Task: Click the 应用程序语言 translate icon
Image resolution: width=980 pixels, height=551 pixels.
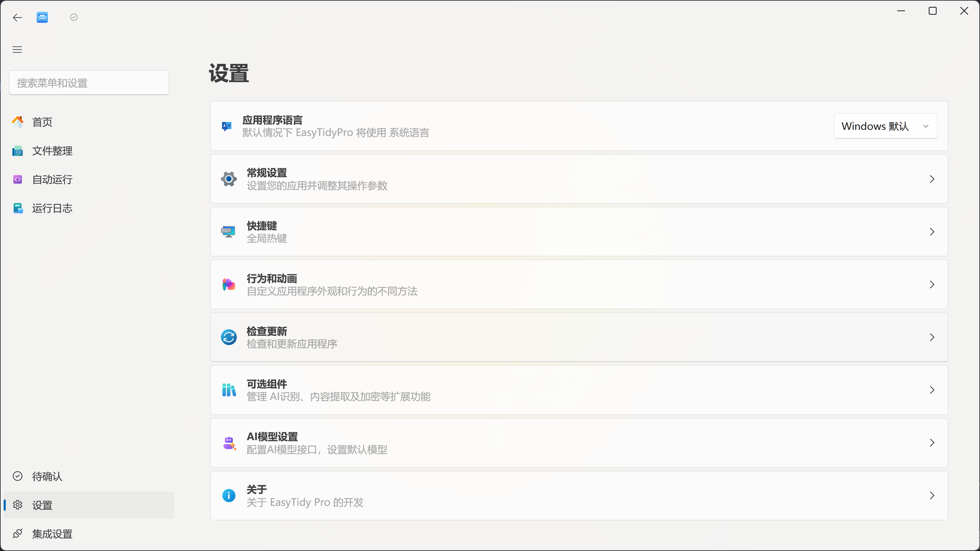Action: click(x=227, y=126)
